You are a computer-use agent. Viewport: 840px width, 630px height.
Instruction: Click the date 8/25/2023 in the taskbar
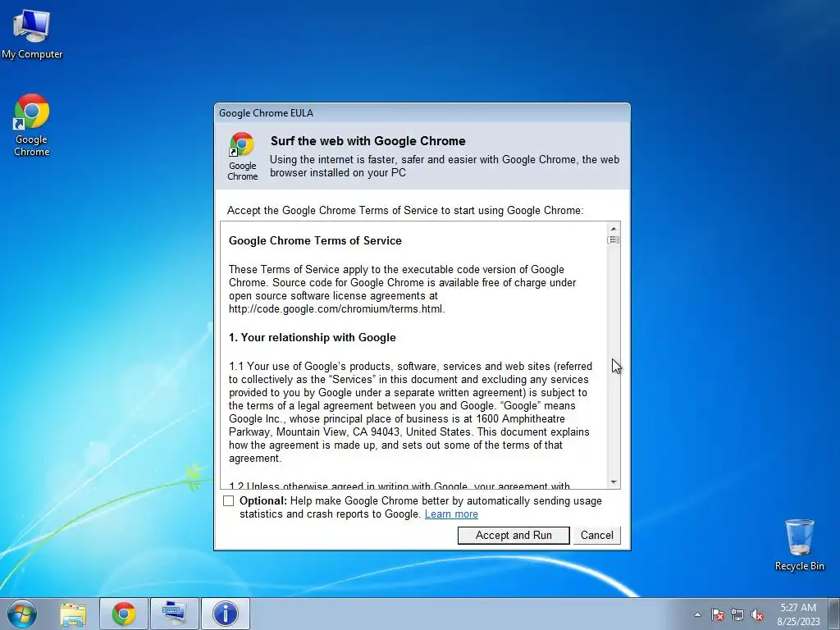(799, 622)
